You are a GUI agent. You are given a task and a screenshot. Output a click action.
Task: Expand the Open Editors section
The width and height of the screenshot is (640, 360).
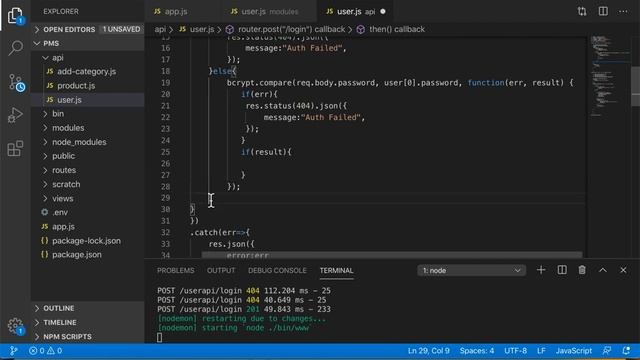point(87,29)
